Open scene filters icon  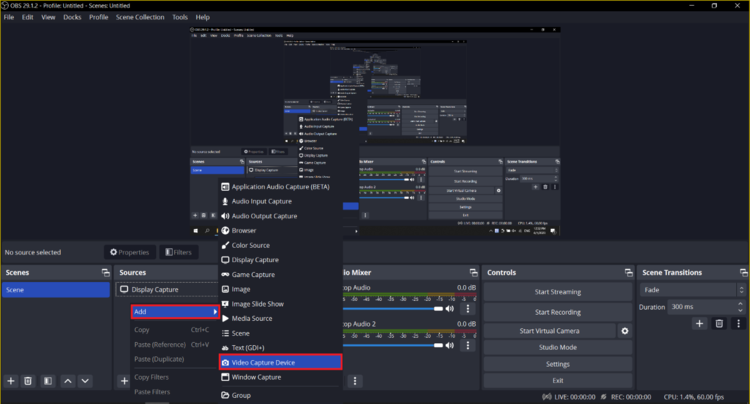48,381
